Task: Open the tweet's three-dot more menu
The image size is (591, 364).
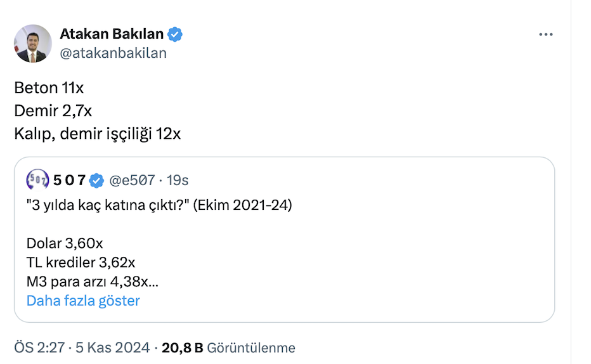Action: (545, 35)
